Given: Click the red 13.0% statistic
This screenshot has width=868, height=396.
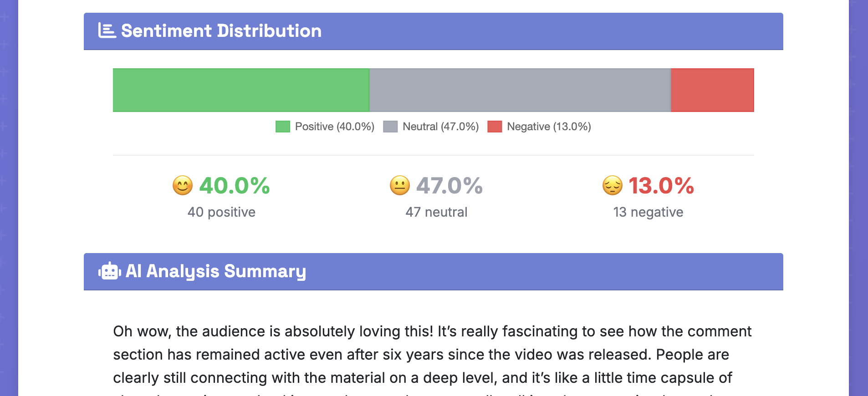Looking at the screenshot, I should (661, 186).
